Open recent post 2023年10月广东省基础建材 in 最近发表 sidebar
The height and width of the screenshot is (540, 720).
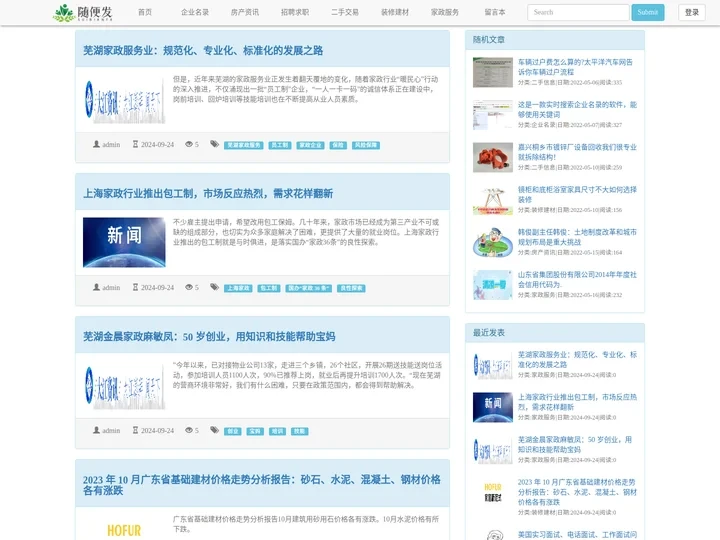[x=577, y=492]
